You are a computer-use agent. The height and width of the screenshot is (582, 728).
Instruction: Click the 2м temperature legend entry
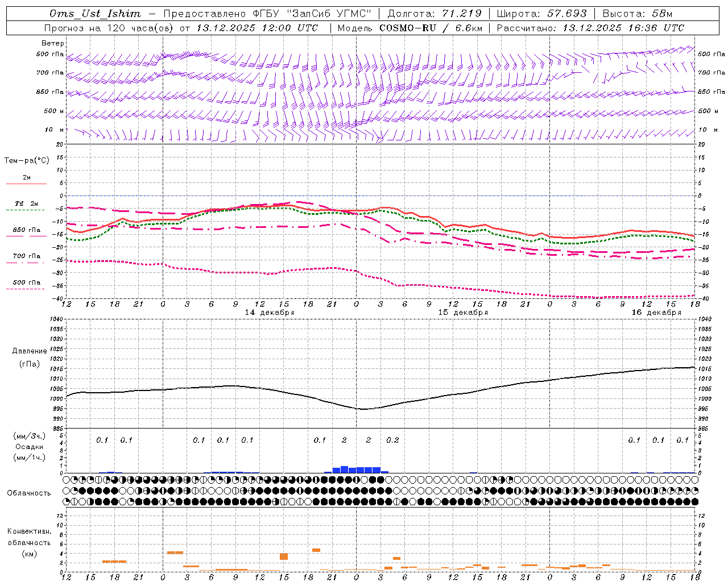coord(27,177)
